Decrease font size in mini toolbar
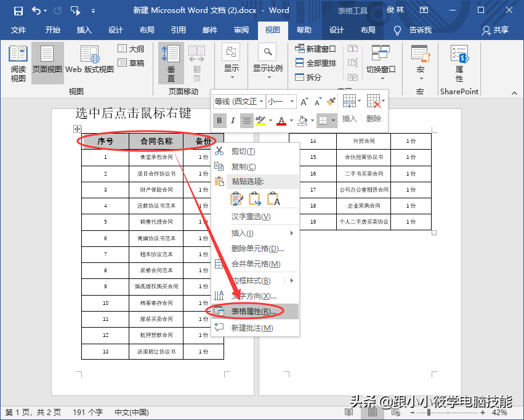The height and width of the screenshot is (420, 524). 318,102
